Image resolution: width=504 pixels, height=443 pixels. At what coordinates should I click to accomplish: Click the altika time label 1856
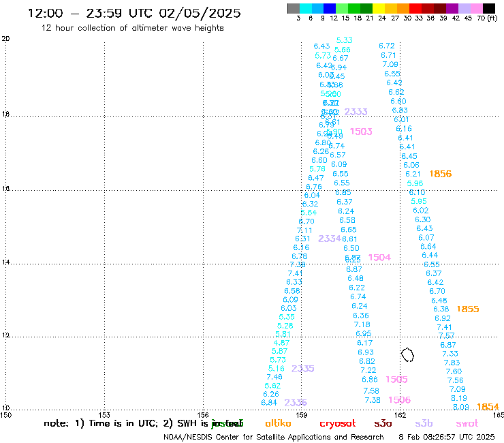441,174
